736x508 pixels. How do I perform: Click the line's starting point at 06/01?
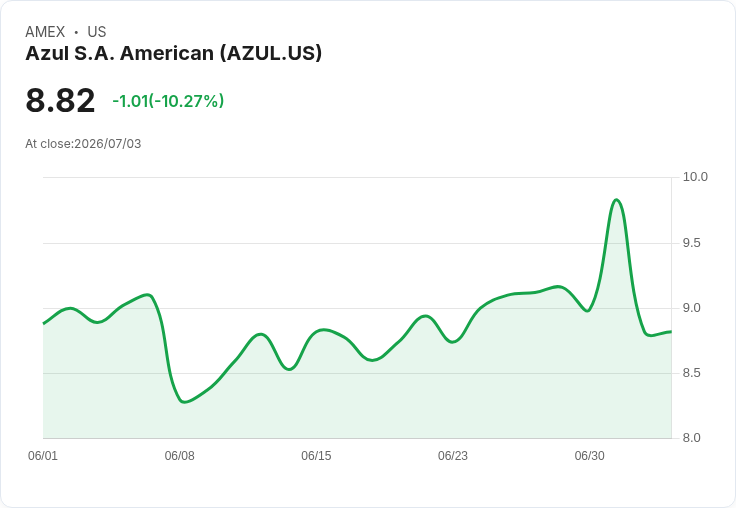(x=44, y=323)
